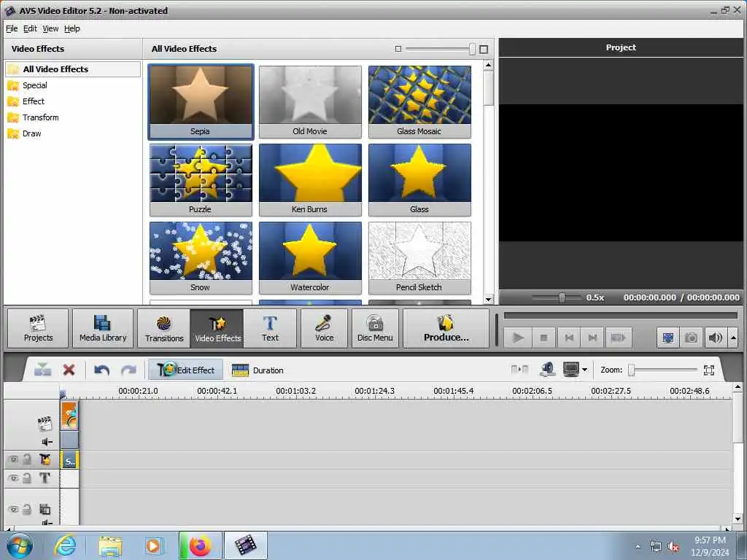
Task: Select the effect block in the timeline
Action: pyautogui.click(x=69, y=461)
